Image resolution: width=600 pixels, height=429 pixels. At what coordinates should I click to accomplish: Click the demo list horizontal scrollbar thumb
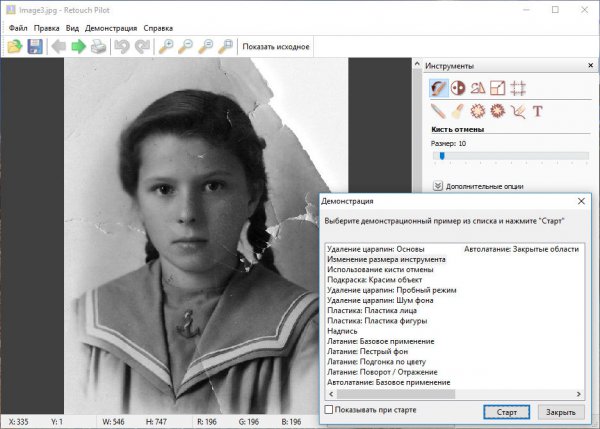tap(396, 394)
